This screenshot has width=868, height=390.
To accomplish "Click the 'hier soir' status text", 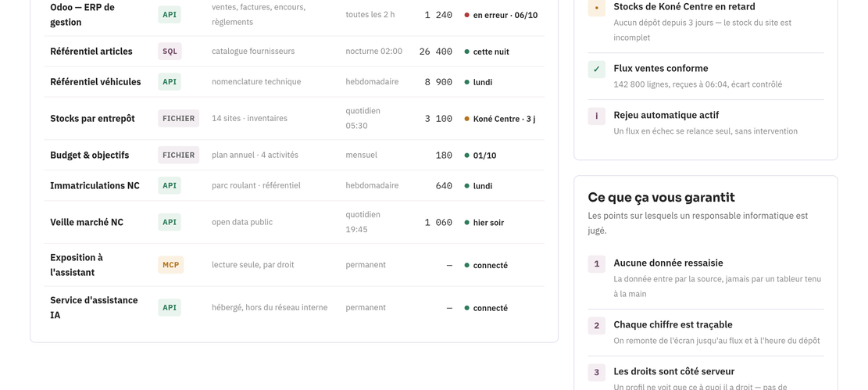I will [488, 223].
